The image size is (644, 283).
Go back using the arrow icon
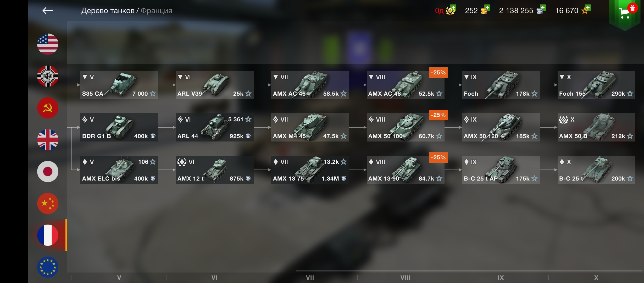(x=48, y=10)
